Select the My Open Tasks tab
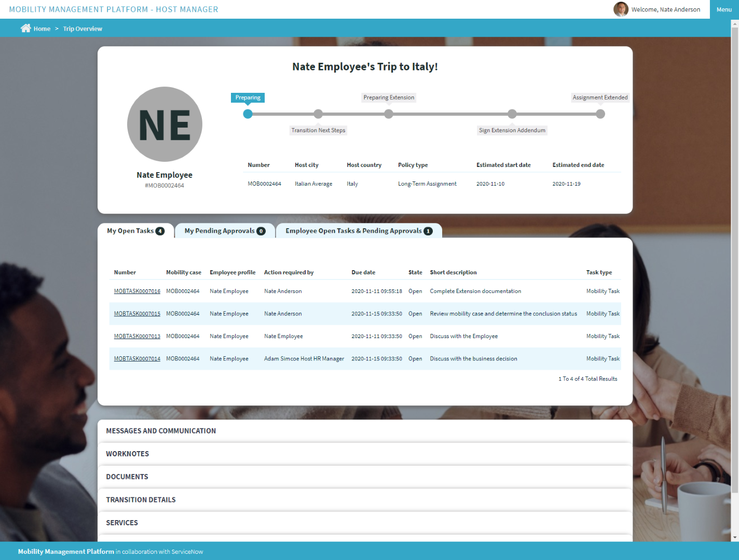 tap(135, 231)
